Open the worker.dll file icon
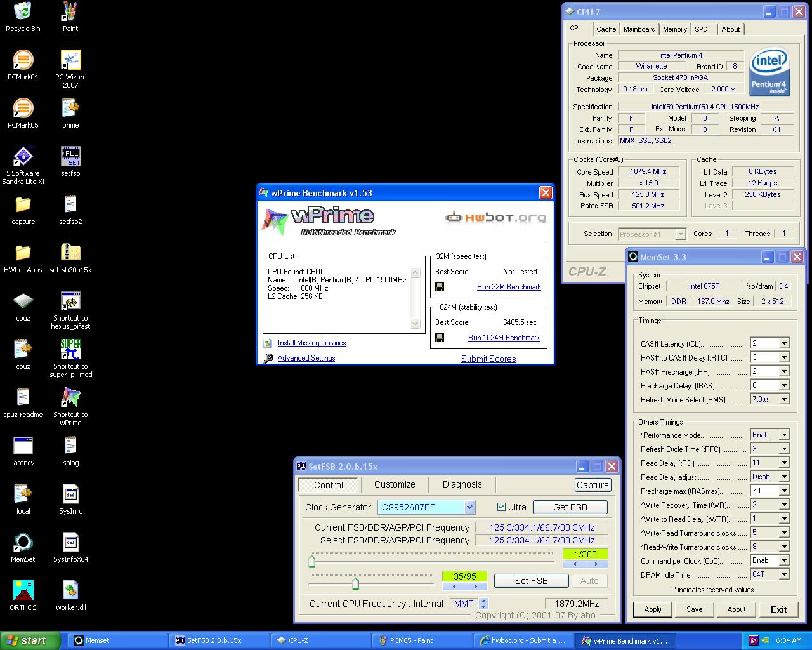 (70, 596)
